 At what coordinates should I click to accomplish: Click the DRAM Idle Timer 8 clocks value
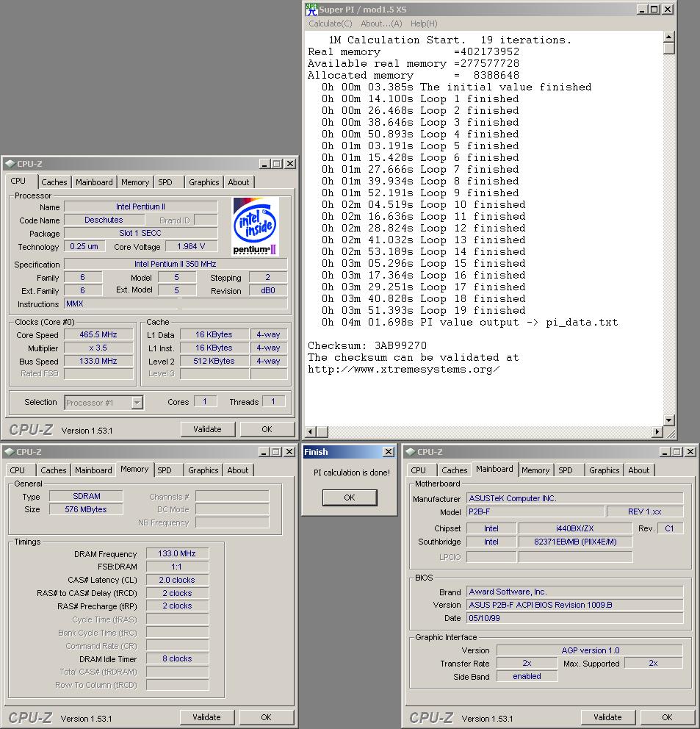pyautogui.click(x=177, y=658)
